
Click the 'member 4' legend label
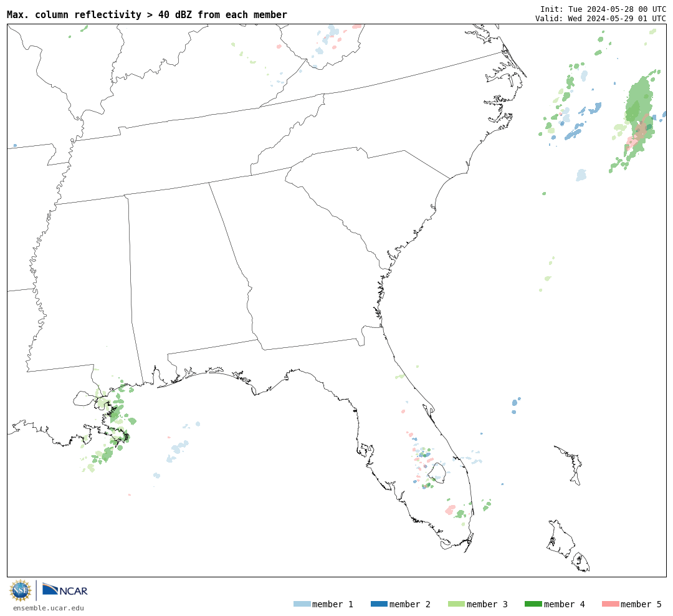[x=565, y=604]
